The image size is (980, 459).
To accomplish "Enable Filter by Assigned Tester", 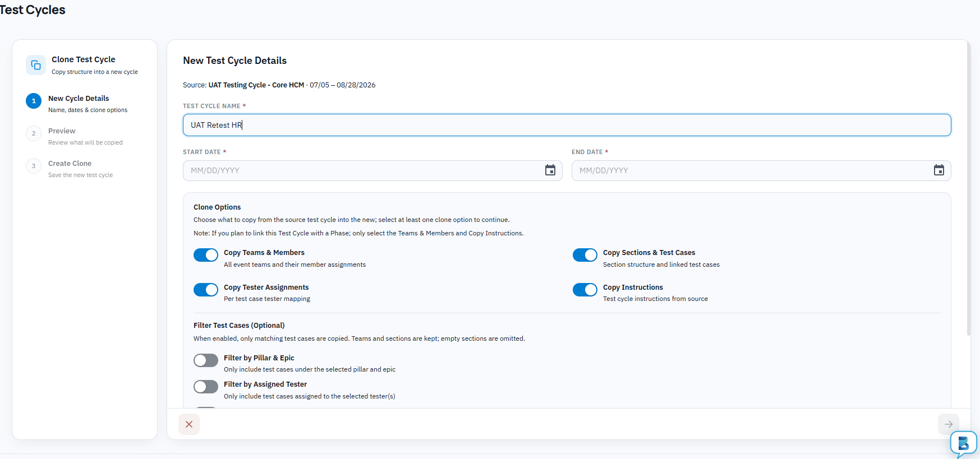I will (206, 387).
